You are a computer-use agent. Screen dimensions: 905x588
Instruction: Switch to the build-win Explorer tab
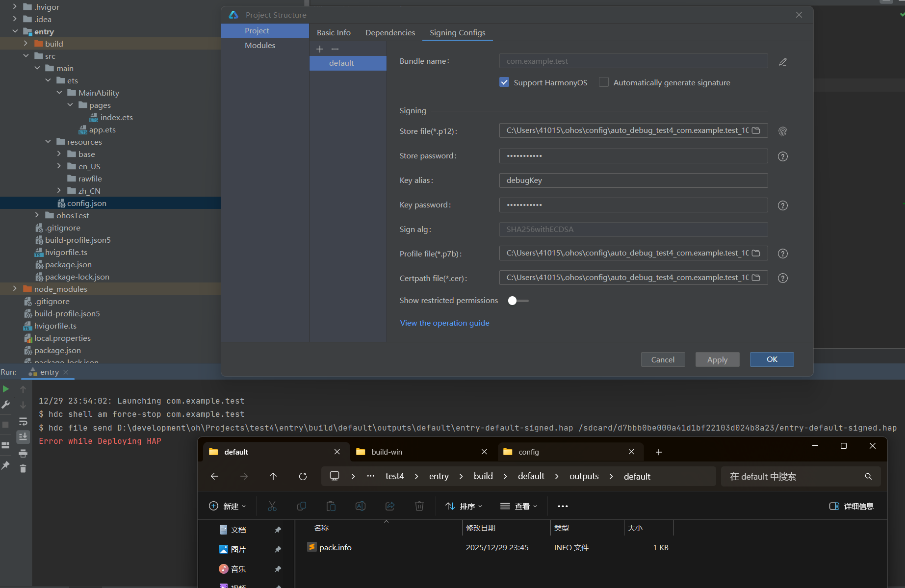tap(387, 452)
